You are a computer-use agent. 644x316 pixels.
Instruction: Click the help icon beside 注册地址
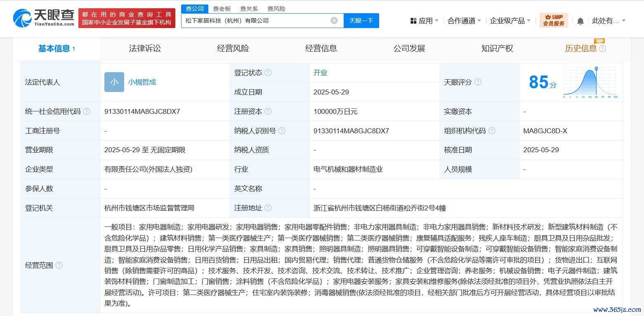[x=268, y=208]
